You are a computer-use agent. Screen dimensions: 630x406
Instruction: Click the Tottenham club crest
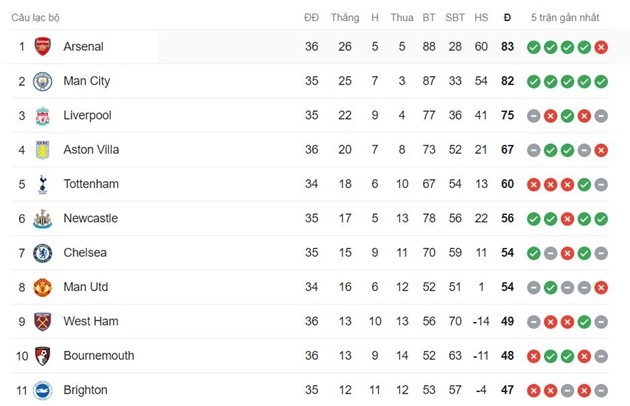(42, 184)
